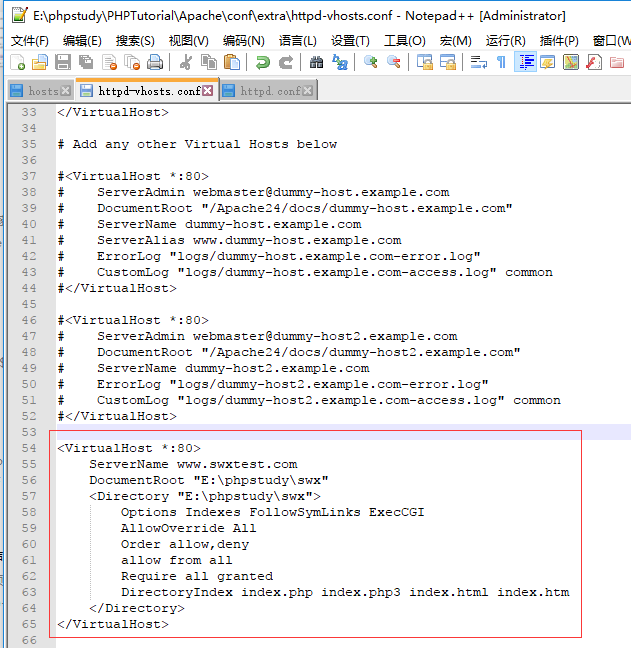Screen dimensions: 631x648
Task: Click line number 33 in the margin
Action: tap(29, 112)
